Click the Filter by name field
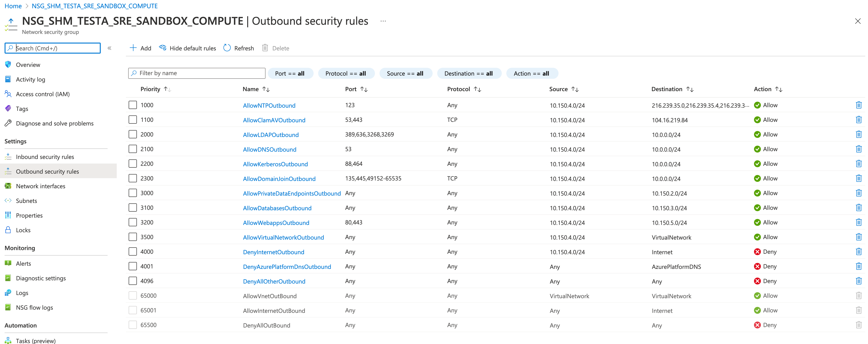Image resolution: width=868 pixels, height=344 pixels. 197,73
